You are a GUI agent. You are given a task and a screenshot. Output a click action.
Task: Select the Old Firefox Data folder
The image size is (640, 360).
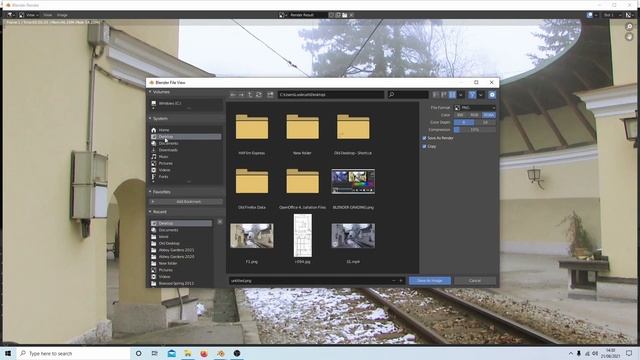252,181
